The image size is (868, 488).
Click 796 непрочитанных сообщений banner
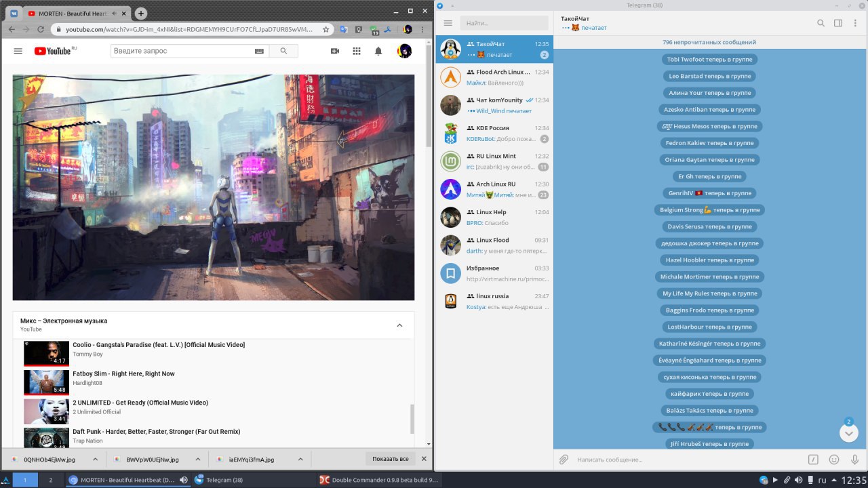[x=709, y=42]
